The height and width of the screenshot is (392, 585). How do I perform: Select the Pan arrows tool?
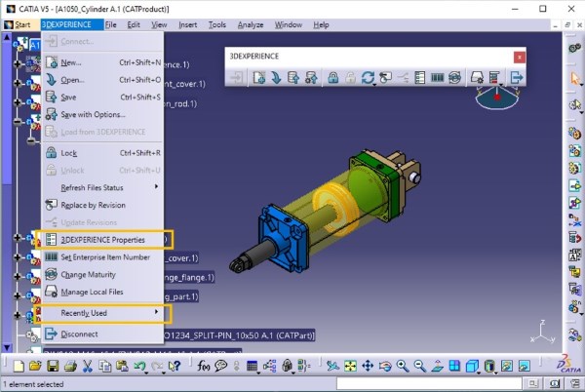coord(368,366)
